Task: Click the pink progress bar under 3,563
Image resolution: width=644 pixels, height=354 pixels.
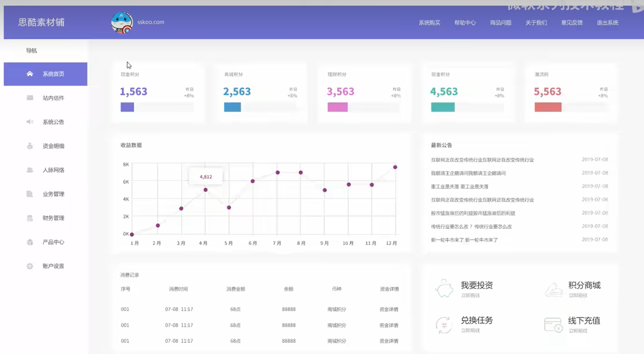Action: click(337, 107)
